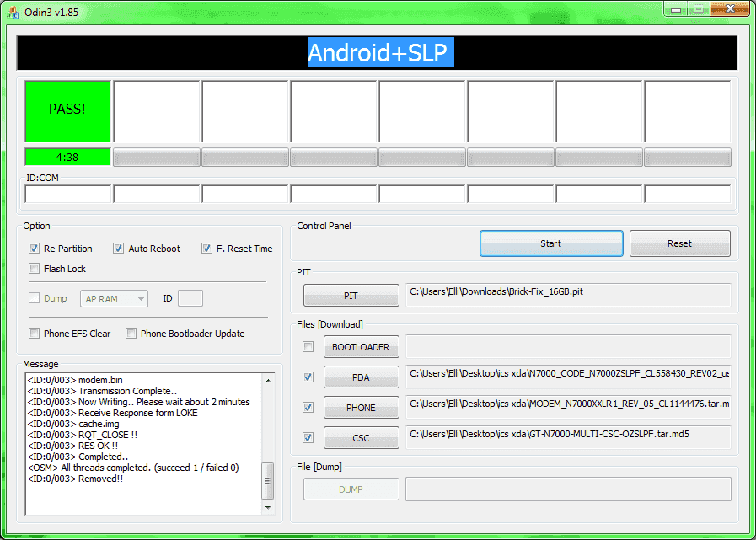Click the CSC file button

(361, 438)
